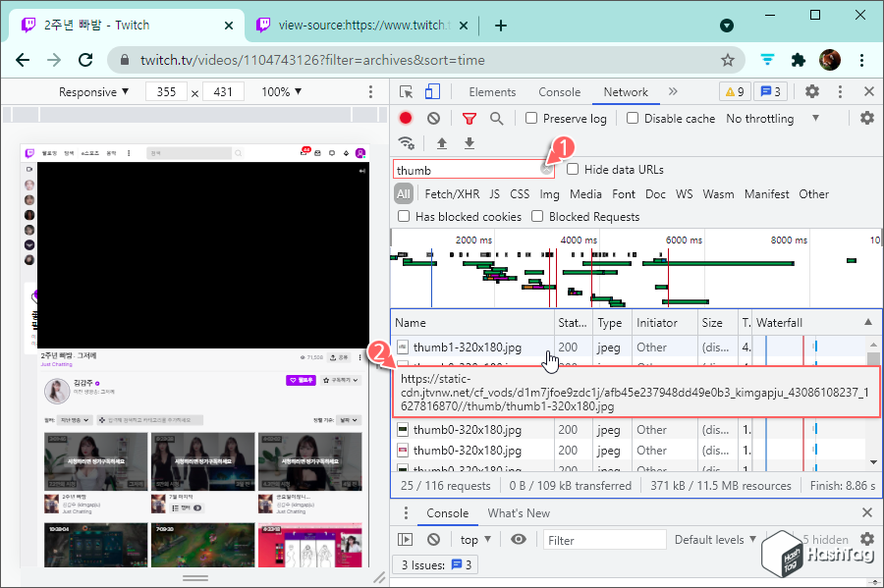Open 100% zoom dropdown
Screen dimensions: 884x588
281,92
